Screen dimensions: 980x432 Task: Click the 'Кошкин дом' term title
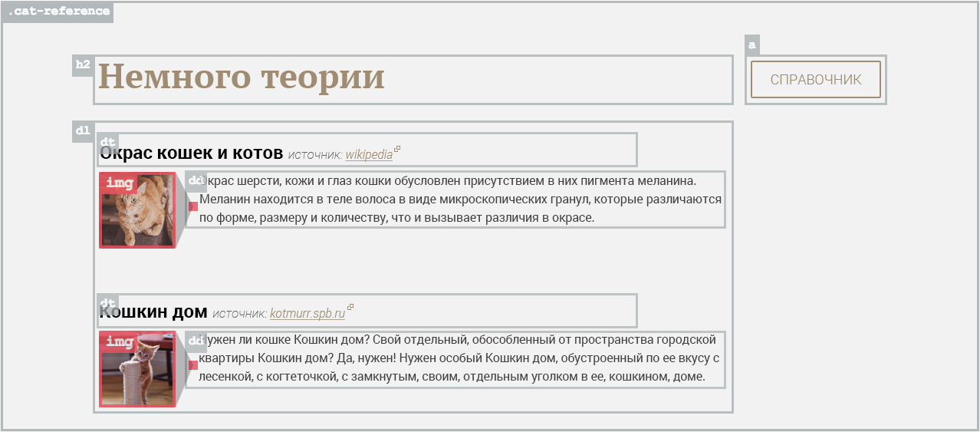point(154,312)
